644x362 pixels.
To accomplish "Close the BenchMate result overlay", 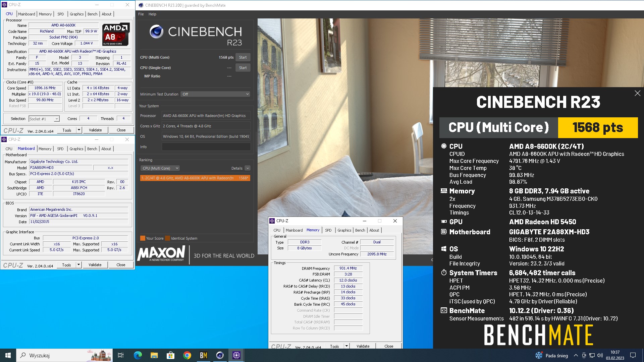I will pyautogui.click(x=638, y=93).
